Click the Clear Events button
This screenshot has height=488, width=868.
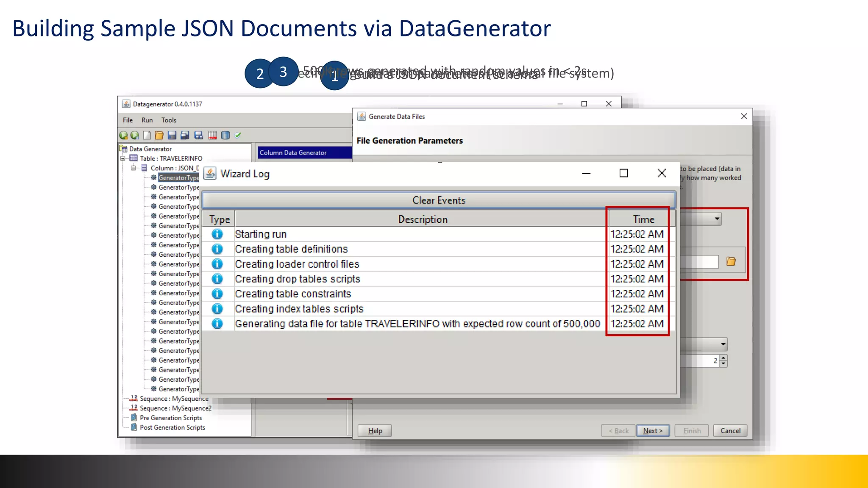coord(439,200)
